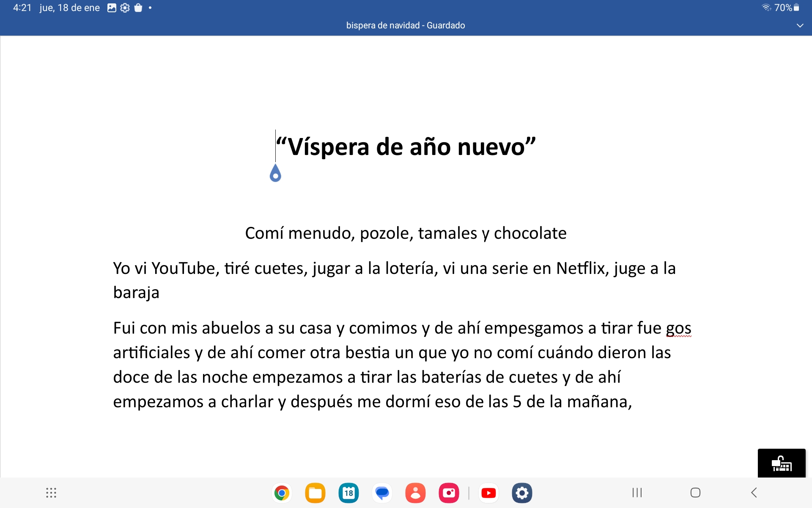The width and height of the screenshot is (812, 508).
Task: Tap the blue cursor handle teardrop
Action: coord(275,174)
